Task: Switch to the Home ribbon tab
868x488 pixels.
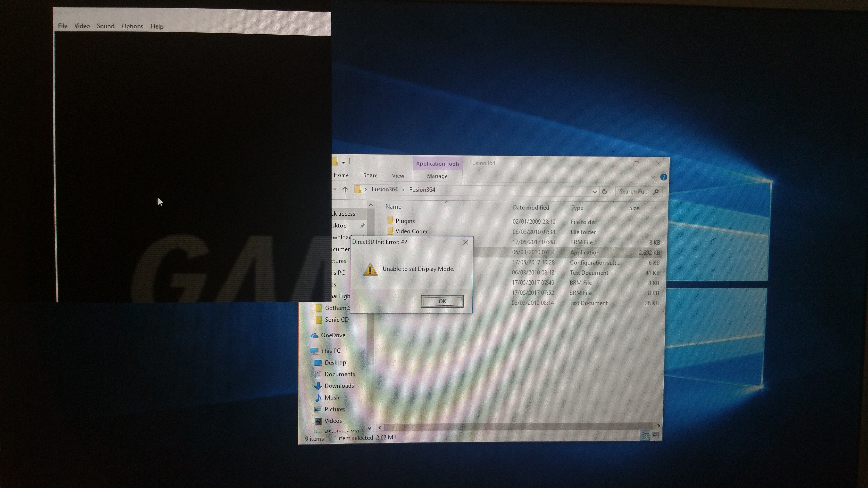Action: click(x=341, y=175)
